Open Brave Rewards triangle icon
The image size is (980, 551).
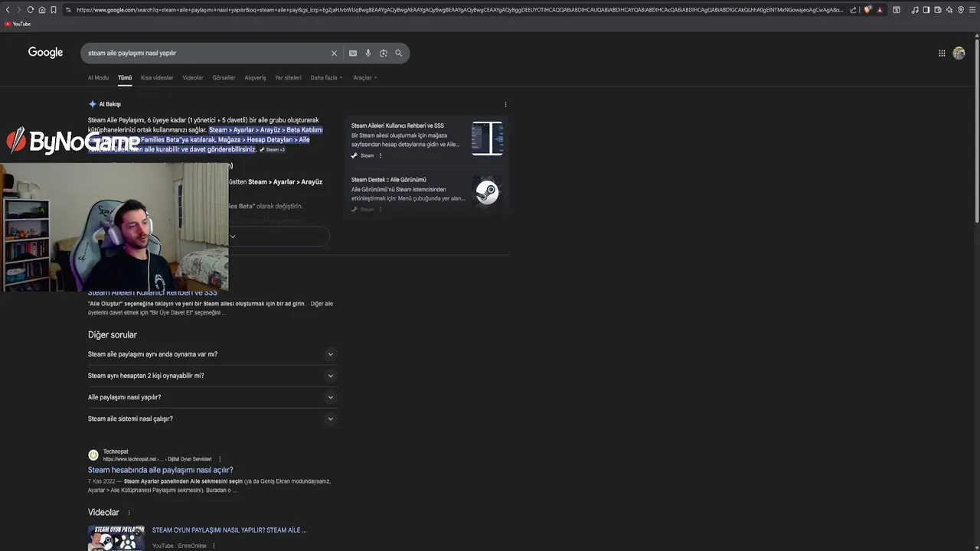(x=879, y=10)
